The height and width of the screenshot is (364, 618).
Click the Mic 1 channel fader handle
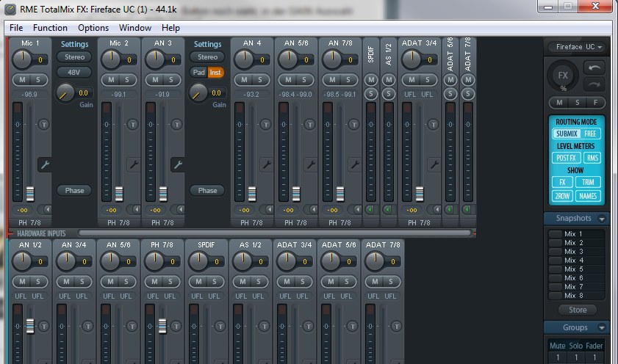coord(30,194)
